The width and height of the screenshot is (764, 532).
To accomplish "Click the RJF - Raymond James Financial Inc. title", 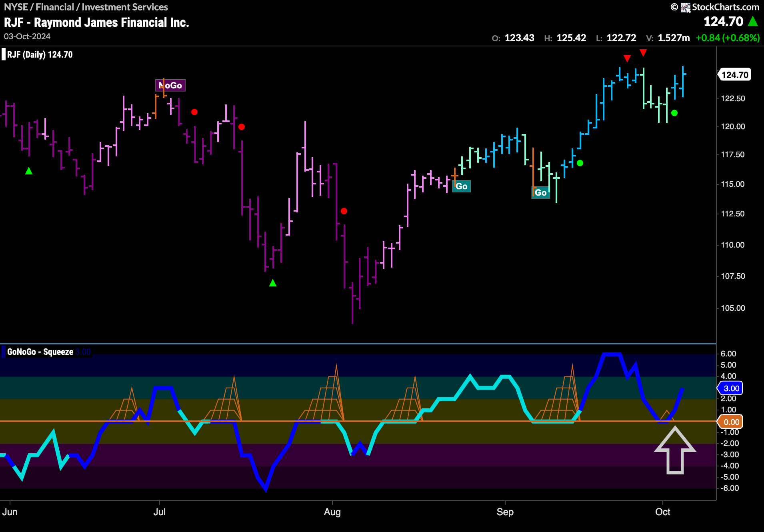I will click(x=96, y=22).
